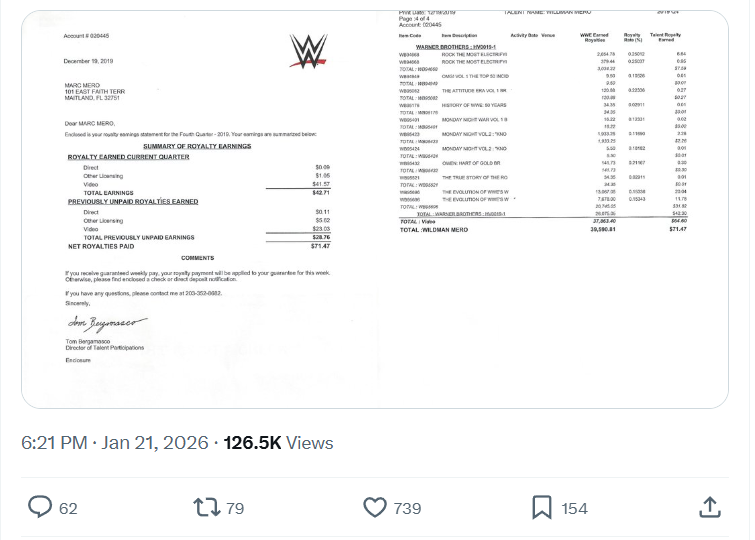Open the share menu via upload arrow icon
This screenshot has height=540, width=755.
point(708,507)
